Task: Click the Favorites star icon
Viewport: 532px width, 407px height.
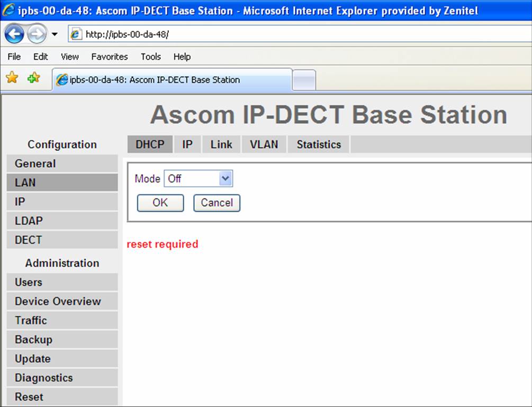Action: [11, 77]
